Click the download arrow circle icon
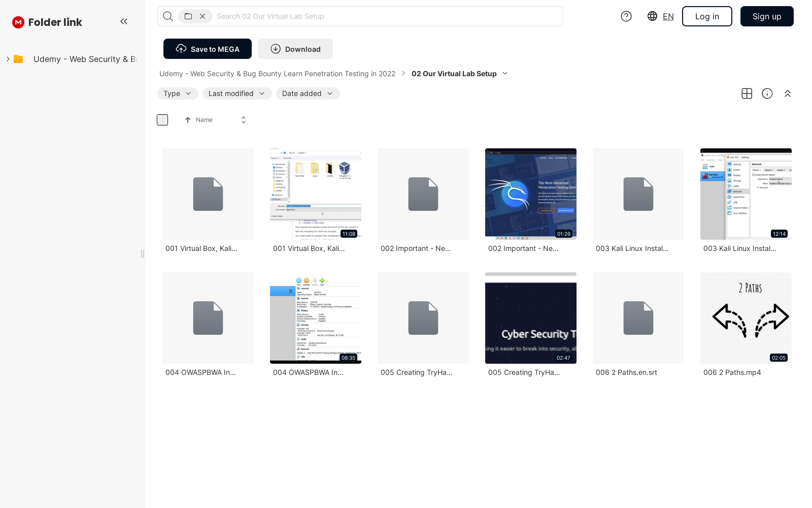The height and width of the screenshot is (508, 812). click(x=276, y=49)
